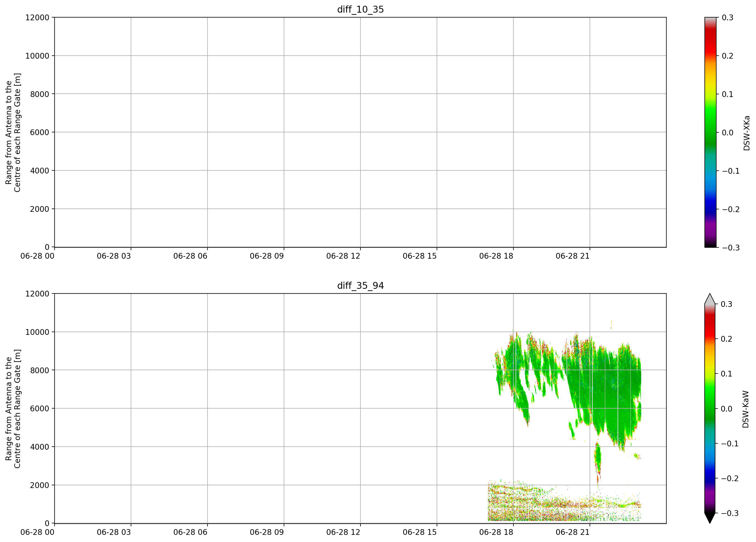
Task: Click the 0.3 tick on the DSW-XKa colorbar
Action: click(x=728, y=18)
